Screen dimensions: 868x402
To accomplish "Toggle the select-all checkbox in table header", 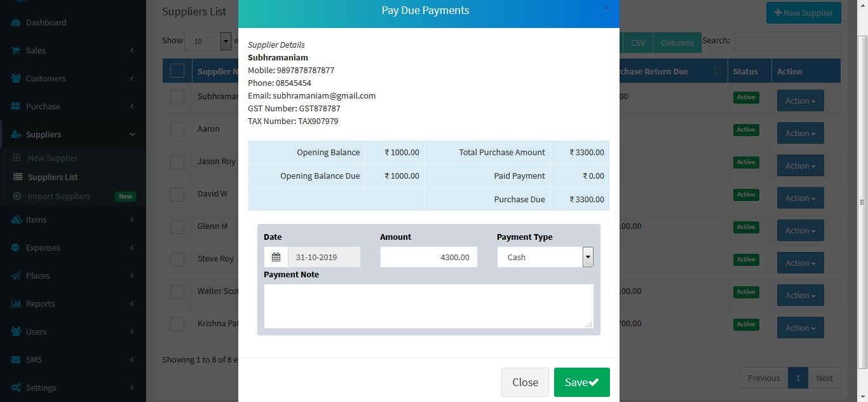I will [x=177, y=71].
